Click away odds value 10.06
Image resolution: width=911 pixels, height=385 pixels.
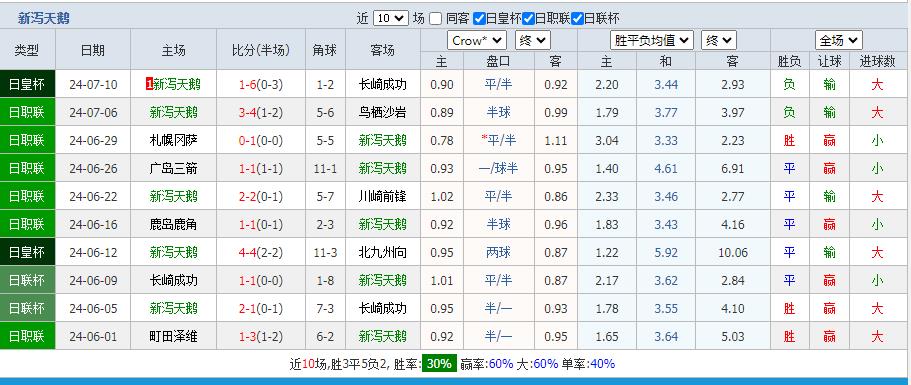[x=733, y=253]
